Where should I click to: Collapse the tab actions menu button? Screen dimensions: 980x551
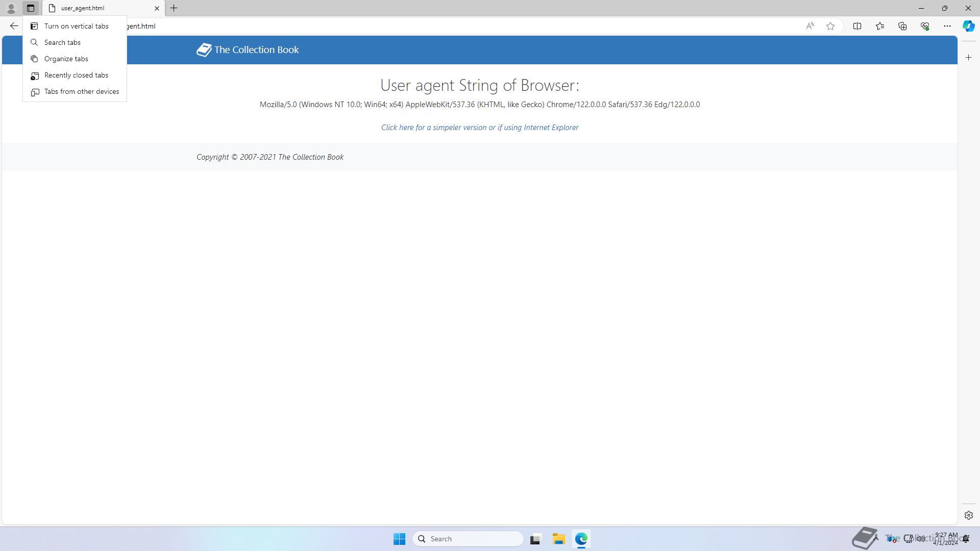[x=31, y=8]
